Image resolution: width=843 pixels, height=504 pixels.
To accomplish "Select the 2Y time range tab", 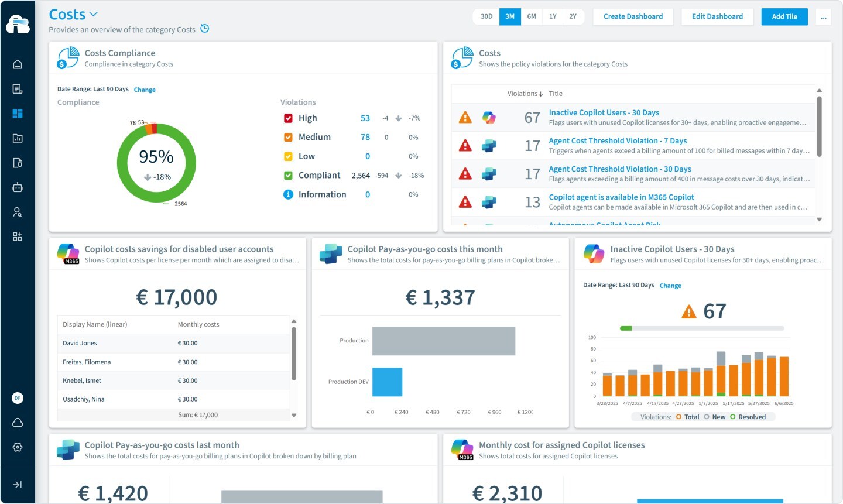I will pos(573,17).
